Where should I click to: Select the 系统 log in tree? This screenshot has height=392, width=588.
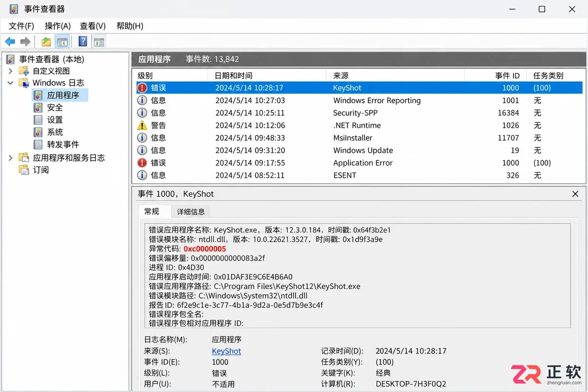(x=55, y=132)
